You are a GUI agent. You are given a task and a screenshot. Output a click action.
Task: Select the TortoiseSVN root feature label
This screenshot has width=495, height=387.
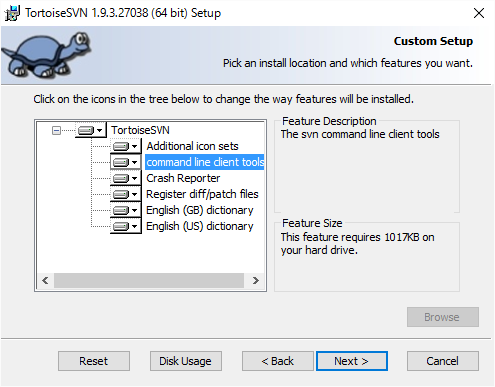(x=140, y=130)
